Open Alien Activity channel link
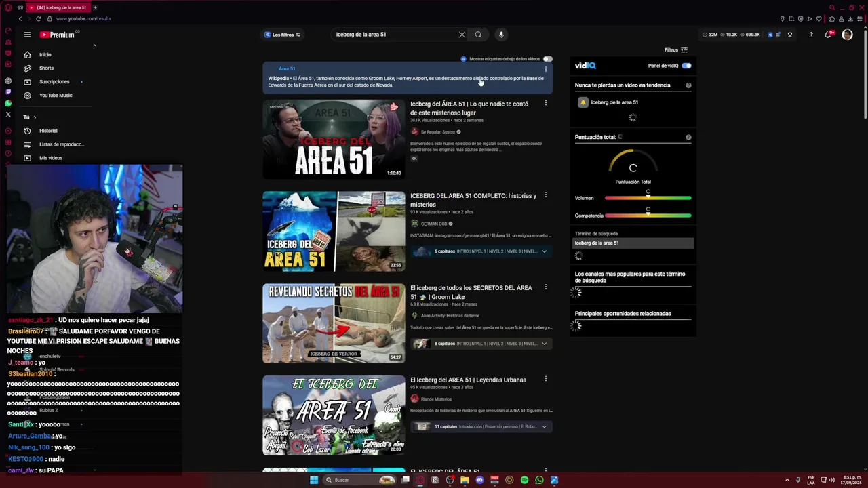The width and height of the screenshot is (868, 488). [x=450, y=316]
